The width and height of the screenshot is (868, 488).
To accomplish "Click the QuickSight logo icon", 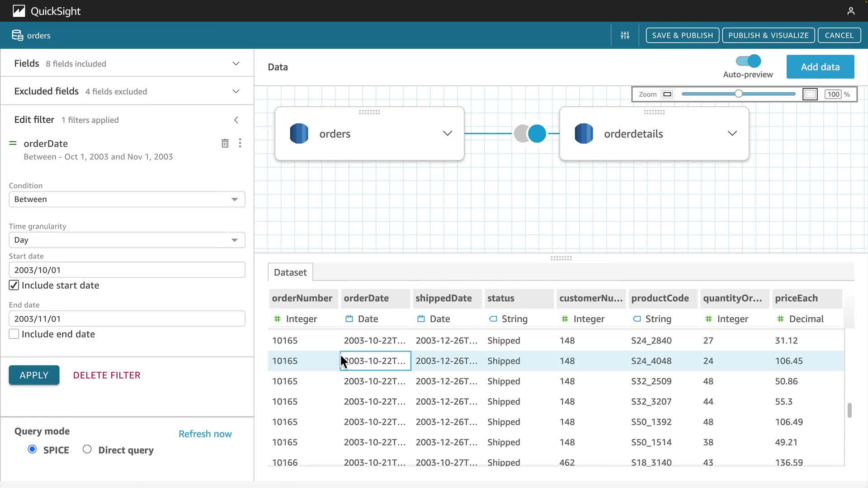I will tap(19, 11).
